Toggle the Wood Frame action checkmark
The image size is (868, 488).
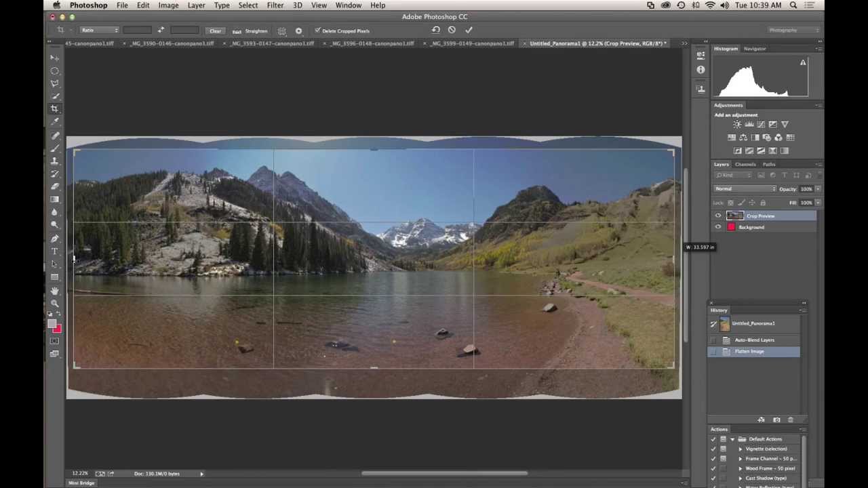pos(713,468)
